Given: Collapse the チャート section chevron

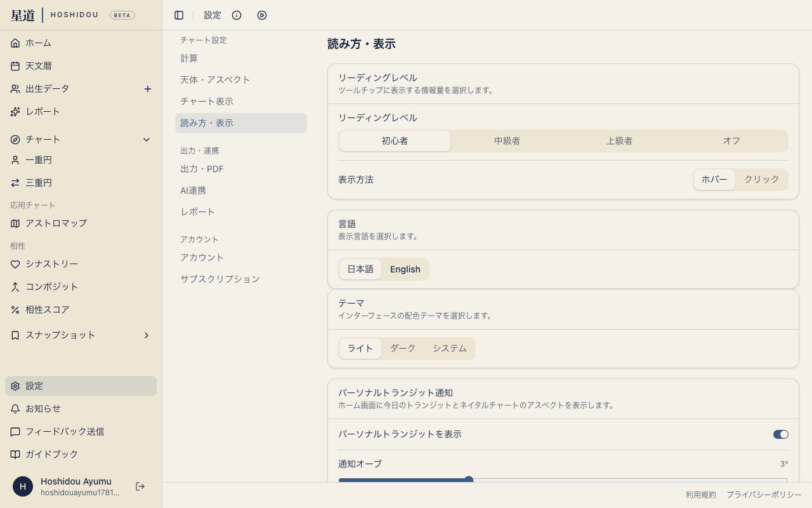Looking at the screenshot, I should pyautogui.click(x=147, y=140).
